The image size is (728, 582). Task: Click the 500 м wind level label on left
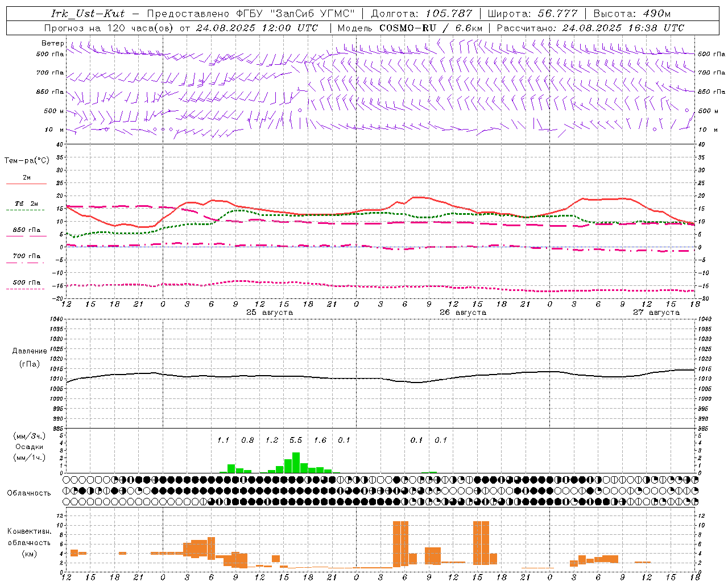[x=54, y=111]
